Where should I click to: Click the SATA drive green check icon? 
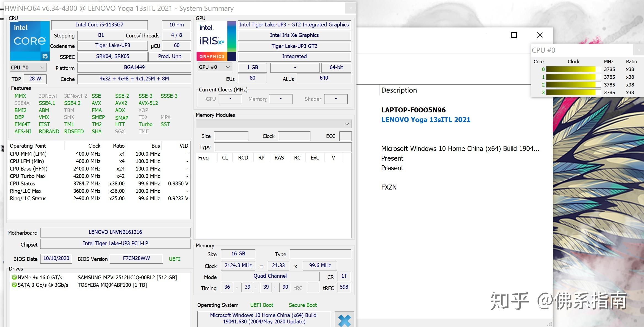[14, 285]
